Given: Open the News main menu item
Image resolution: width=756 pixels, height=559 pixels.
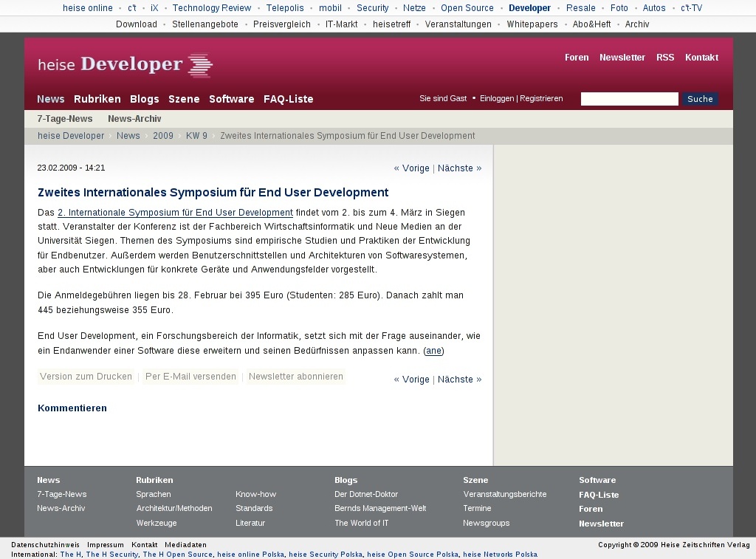Looking at the screenshot, I should (51, 99).
